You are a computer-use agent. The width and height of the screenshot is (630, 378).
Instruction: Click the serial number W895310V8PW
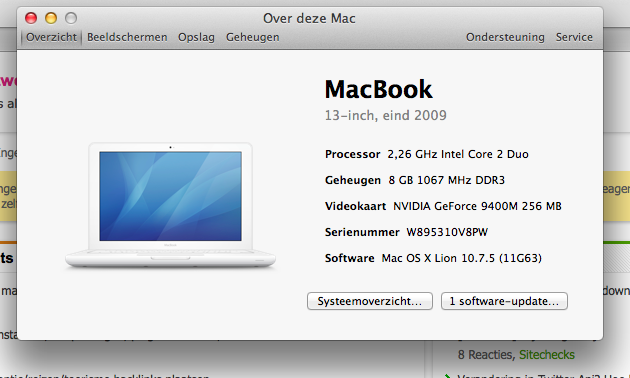[x=447, y=232]
